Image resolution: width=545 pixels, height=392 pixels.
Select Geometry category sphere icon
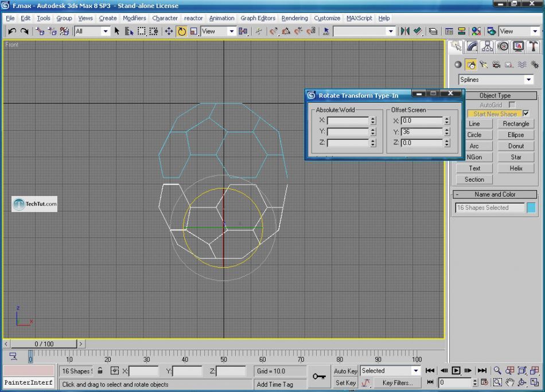pyautogui.click(x=458, y=65)
